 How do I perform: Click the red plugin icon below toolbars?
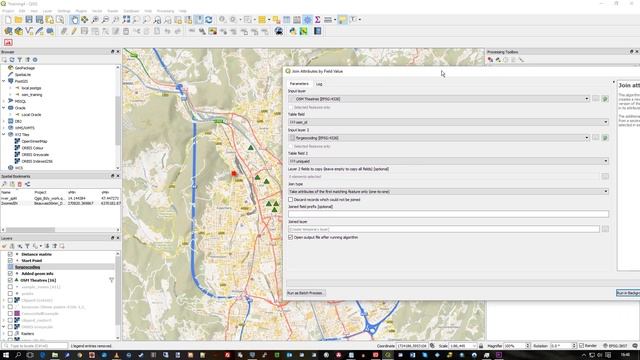pyautogui.click(x=8, y=42)
